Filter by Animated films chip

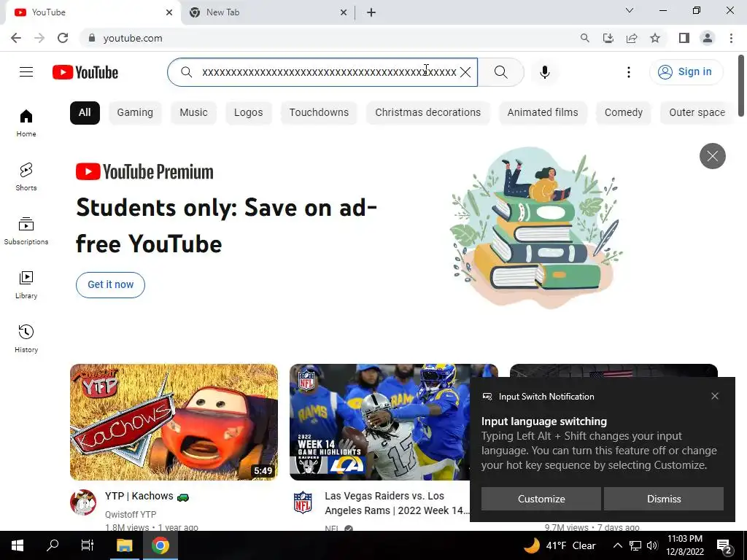(543, 113)
